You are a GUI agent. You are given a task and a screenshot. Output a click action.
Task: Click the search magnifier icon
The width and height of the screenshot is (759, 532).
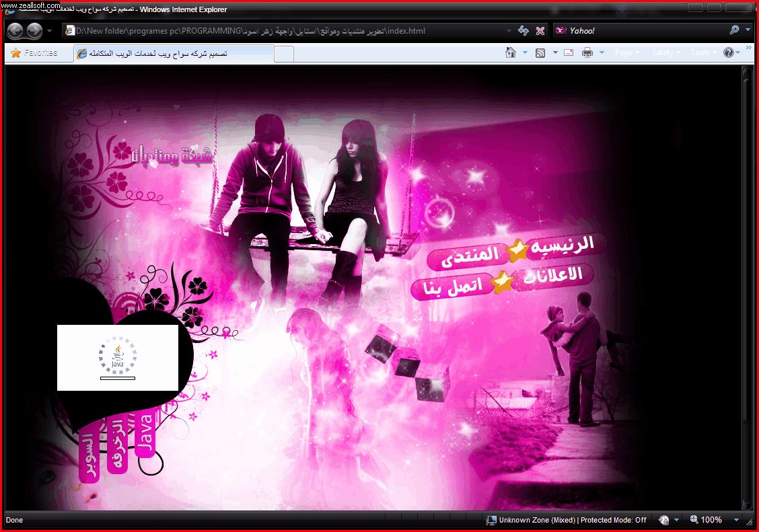(734, 30)
